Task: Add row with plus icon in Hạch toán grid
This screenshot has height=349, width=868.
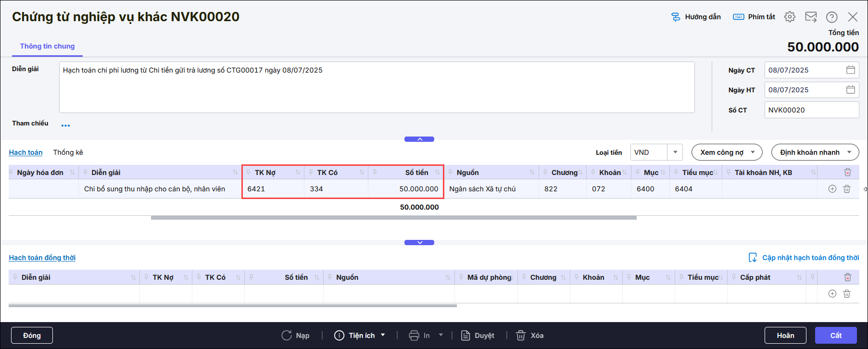Action: click(x=832, y=189)
